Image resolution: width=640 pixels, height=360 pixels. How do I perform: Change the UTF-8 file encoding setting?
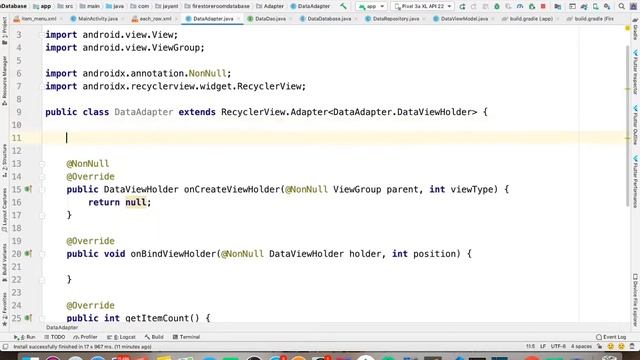point(558,347)
